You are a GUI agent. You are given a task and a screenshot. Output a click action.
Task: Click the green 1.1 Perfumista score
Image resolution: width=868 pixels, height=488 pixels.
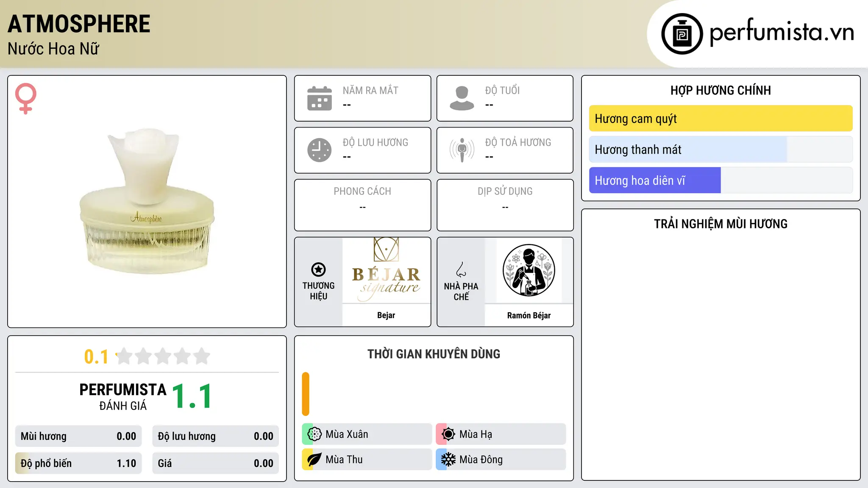tap(192, 396)
